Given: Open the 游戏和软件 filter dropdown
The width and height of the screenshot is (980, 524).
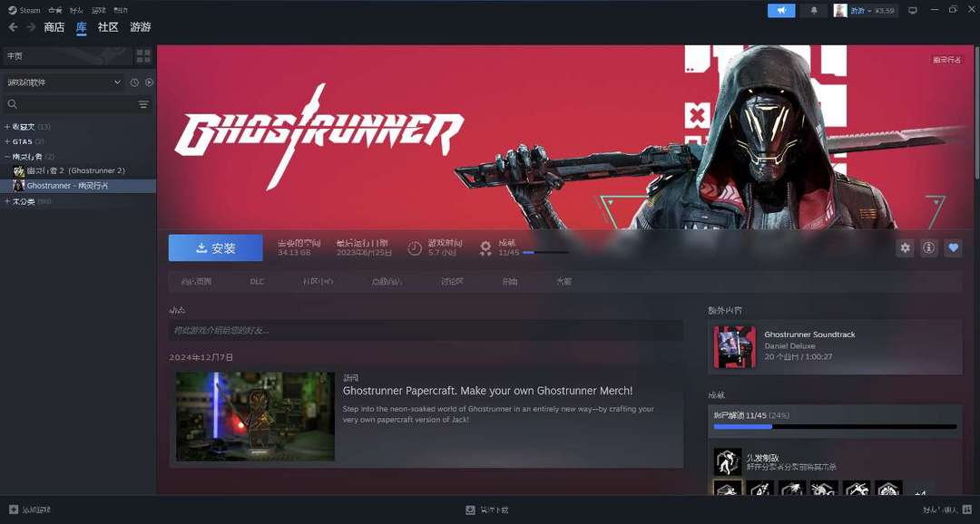Looking at the screenshot, I should click(64, 82).
